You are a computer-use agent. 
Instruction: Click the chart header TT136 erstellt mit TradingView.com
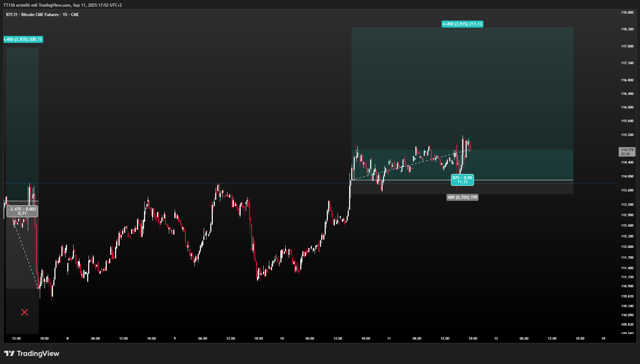pos(63,5)
